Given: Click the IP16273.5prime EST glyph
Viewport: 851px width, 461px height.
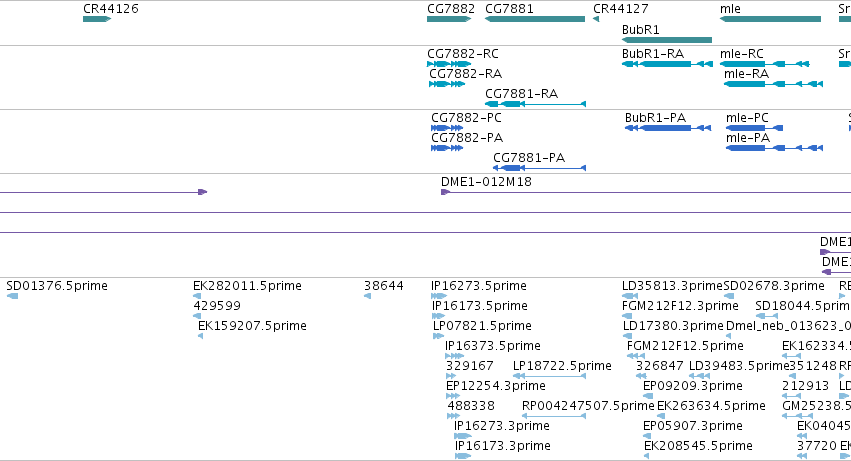Looking at the screenshot, I should [439, 296].
